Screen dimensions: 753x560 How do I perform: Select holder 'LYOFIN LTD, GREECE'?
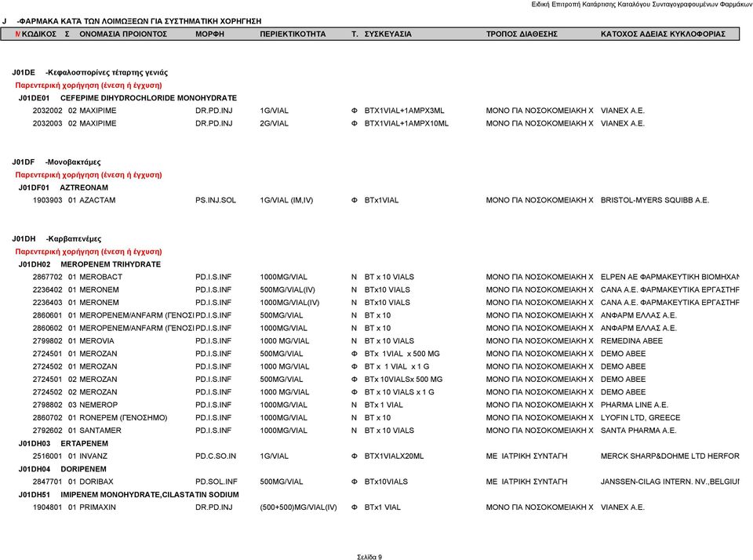tap(641, 418)
